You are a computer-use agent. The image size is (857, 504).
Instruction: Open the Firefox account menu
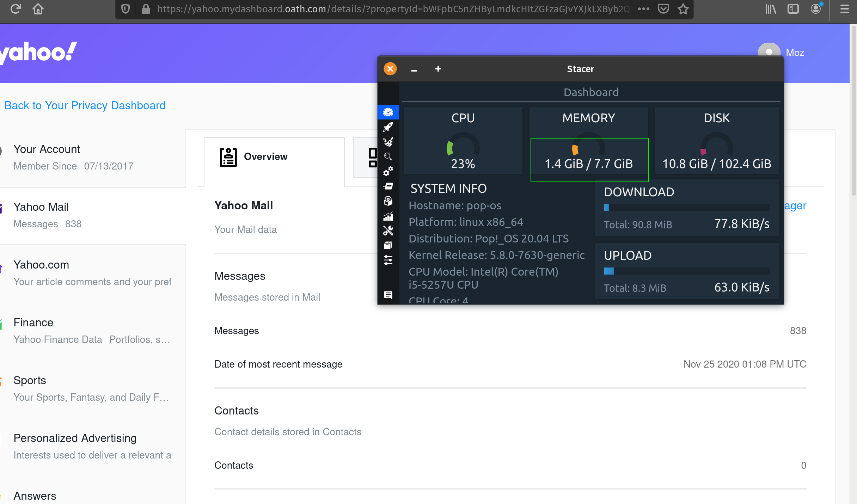click(816, 9)
